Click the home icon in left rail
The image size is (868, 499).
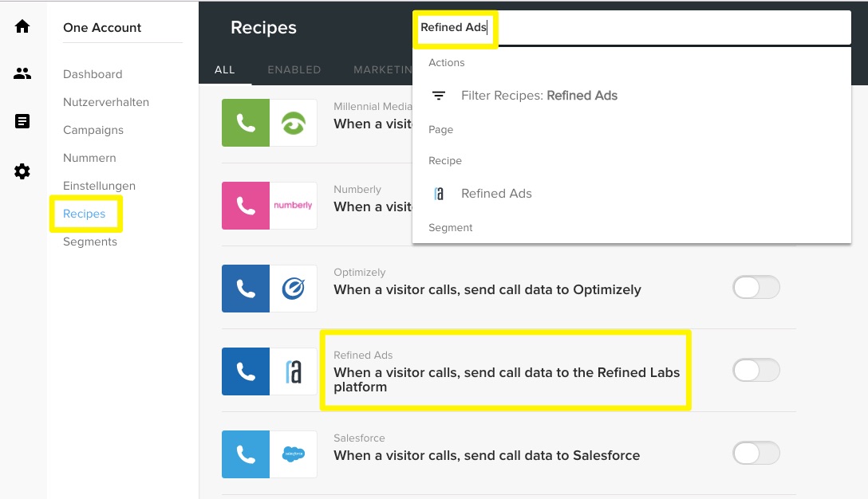click(x=22, y=26)
